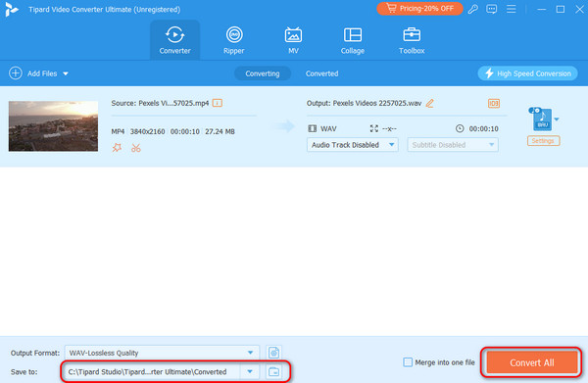
Task: Open the Toolbox tab
Action: (412, 40)
